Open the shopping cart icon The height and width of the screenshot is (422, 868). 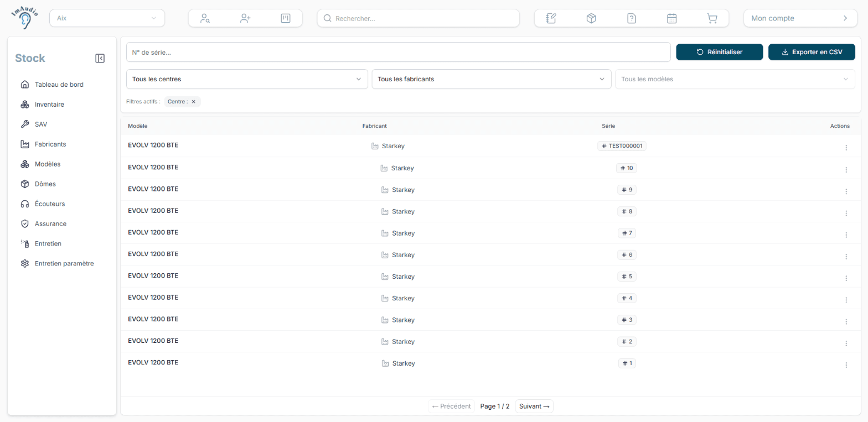pos(712,18)
